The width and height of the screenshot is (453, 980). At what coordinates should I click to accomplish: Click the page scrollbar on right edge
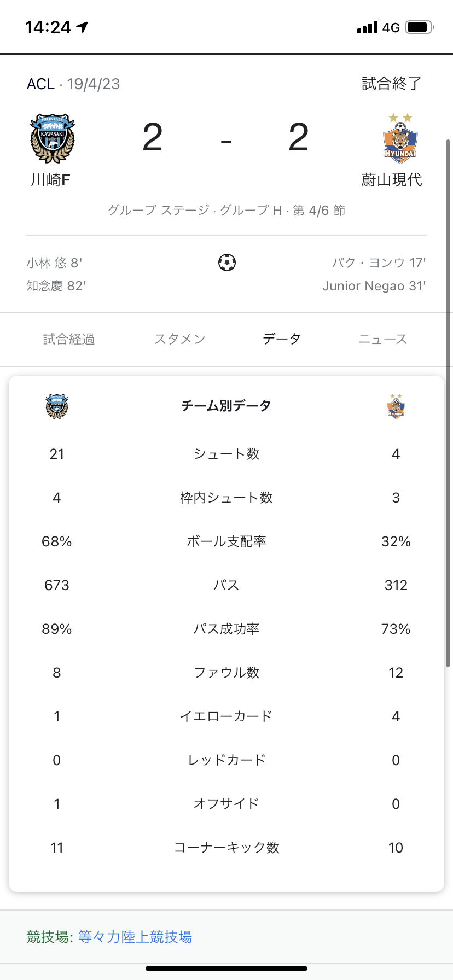[x=449, y=403]
